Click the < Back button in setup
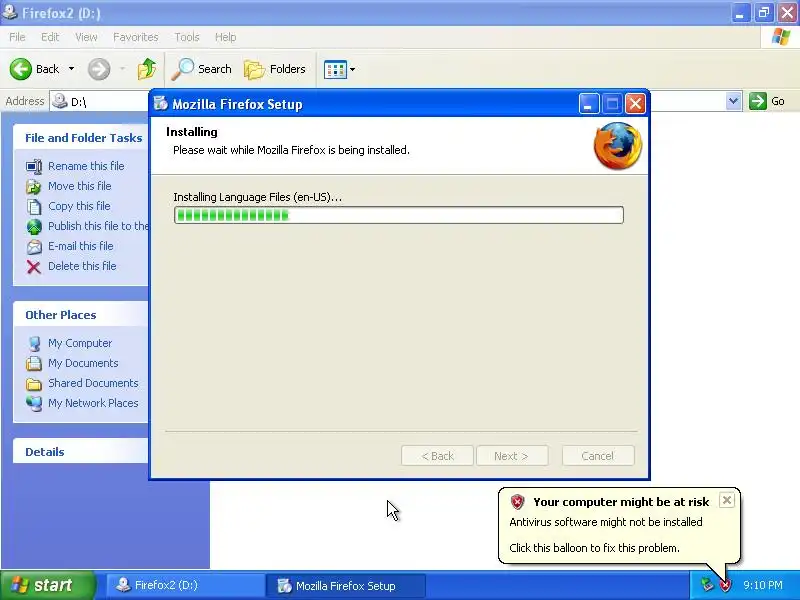800x600 pixels. click(x=437, y=456)
